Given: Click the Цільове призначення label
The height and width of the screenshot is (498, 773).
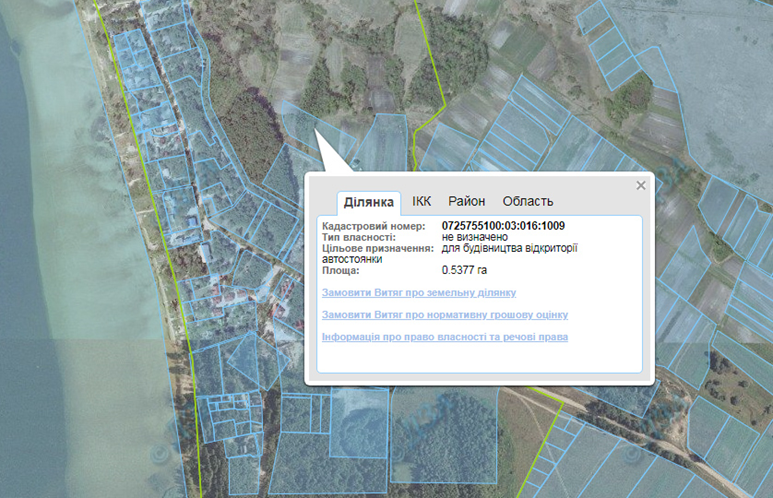Looking at the screenshot, I should (x=378, y=248).
